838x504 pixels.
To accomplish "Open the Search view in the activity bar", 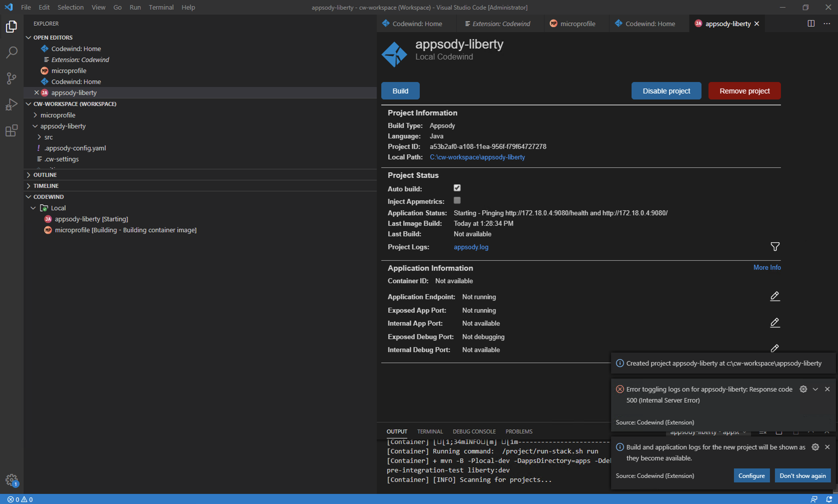I will point(11,52).
